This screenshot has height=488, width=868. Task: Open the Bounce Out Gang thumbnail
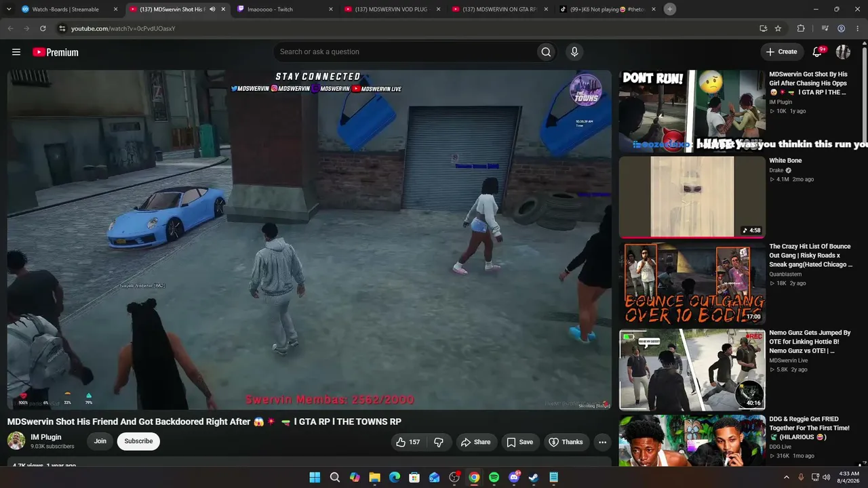pyautogui.click(x=692, y=283)
